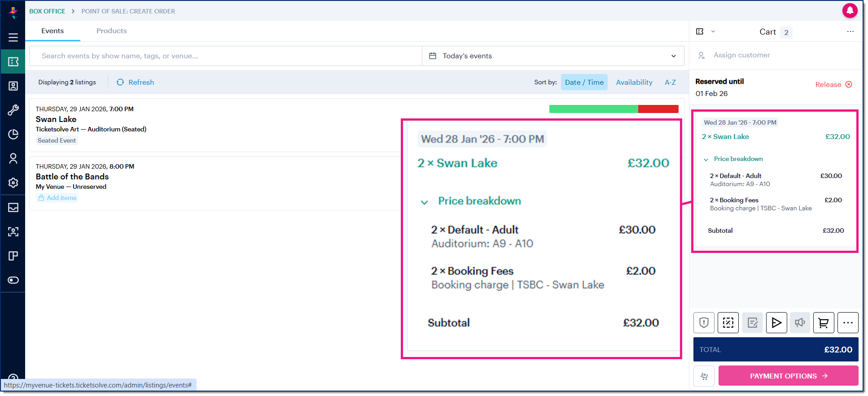
Task: Open the settings gear sidebar icon
Action: tap(13, 183)
